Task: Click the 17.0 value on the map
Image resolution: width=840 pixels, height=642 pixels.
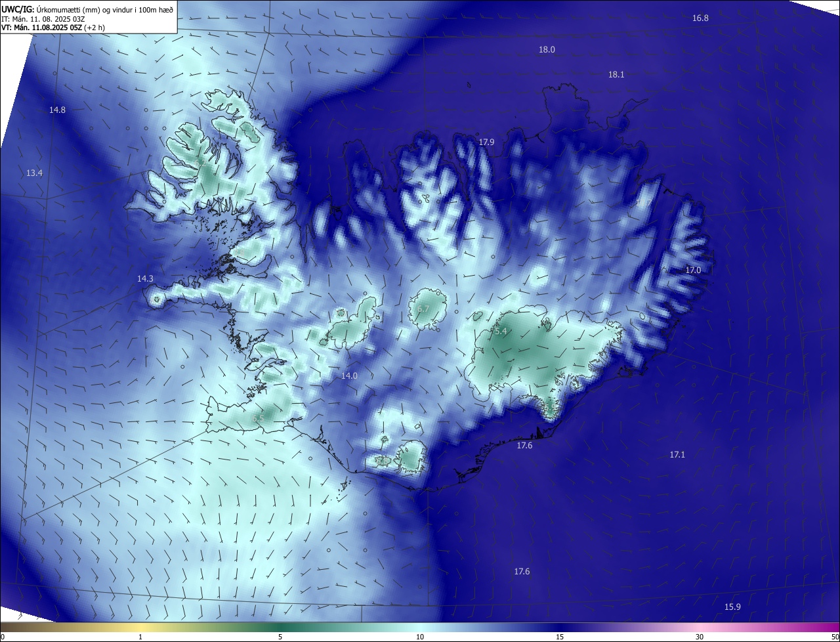Action: pyautogui.click(x=693, y=270)
